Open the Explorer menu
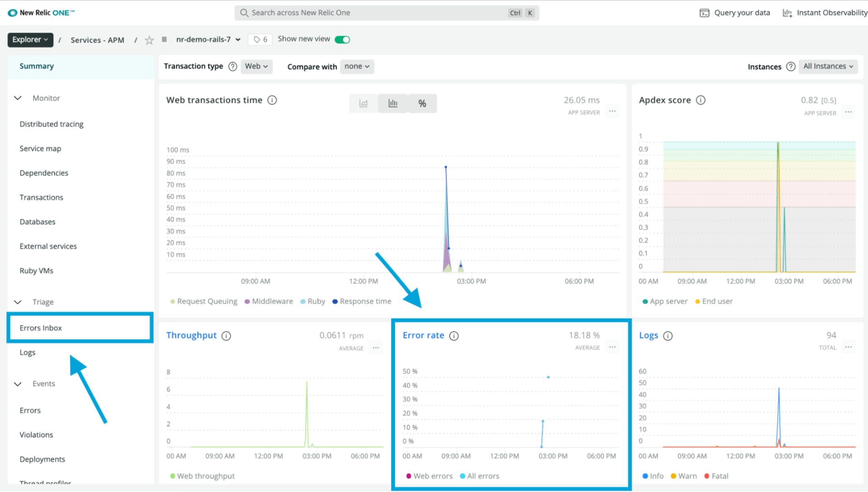Screen dimensions: 868x492 [30, 40]
